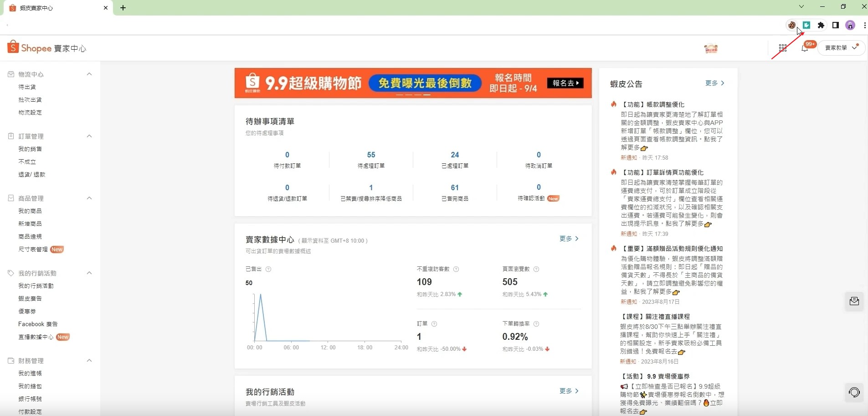Toggle the browser side panel icon
The height and width of the screenshot is (416, 868).
click(836, 25)
